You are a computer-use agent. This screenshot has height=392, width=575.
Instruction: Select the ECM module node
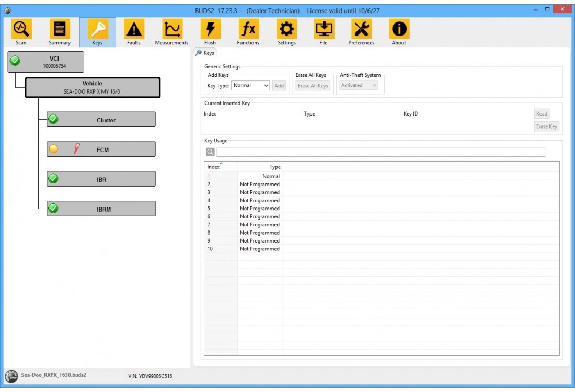101,149
